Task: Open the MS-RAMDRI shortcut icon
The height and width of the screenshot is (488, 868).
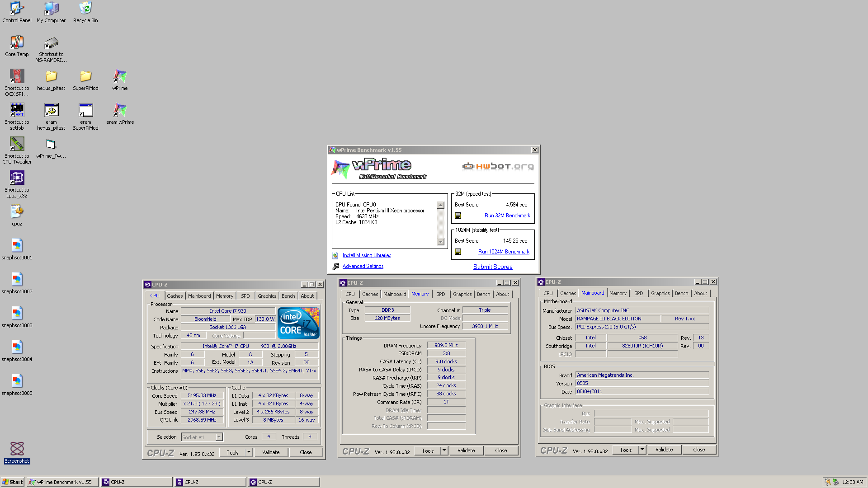Action: [x=51, y=49]
